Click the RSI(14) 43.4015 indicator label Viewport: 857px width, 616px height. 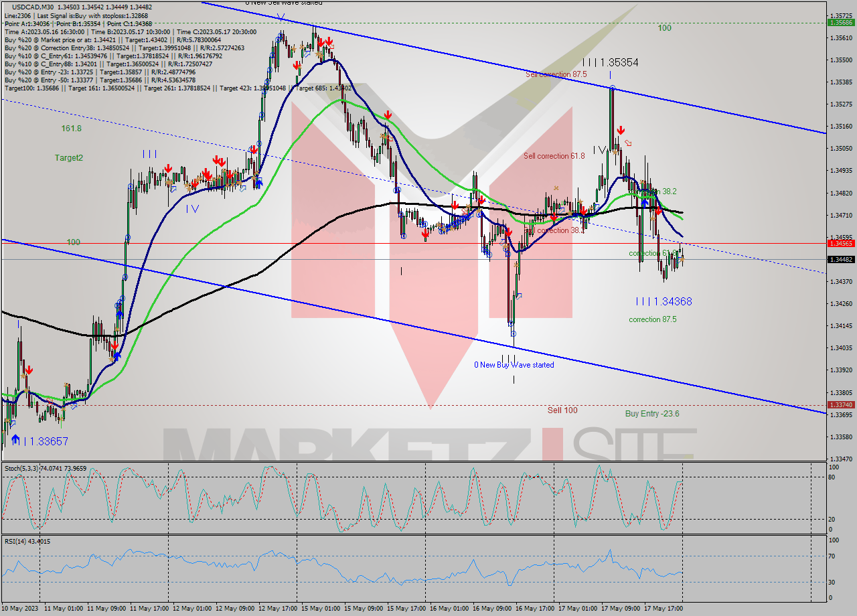click(x=27, y=541)
